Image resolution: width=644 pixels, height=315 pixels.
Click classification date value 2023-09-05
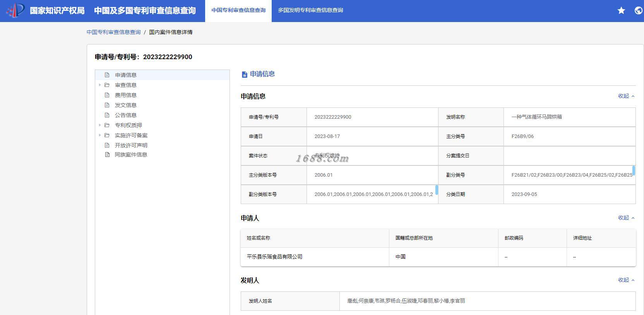click(x=524, y=194)
